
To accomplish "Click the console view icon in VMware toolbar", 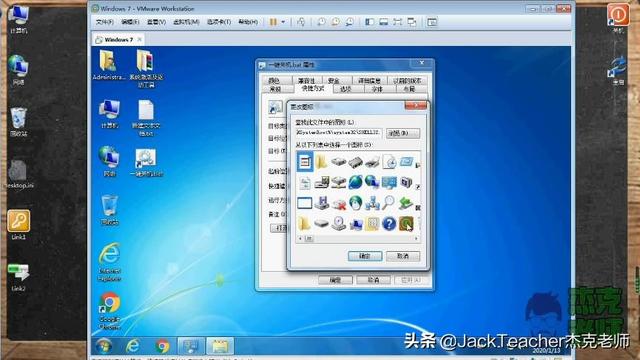I will pyautogui.click(x=432, y=22).
